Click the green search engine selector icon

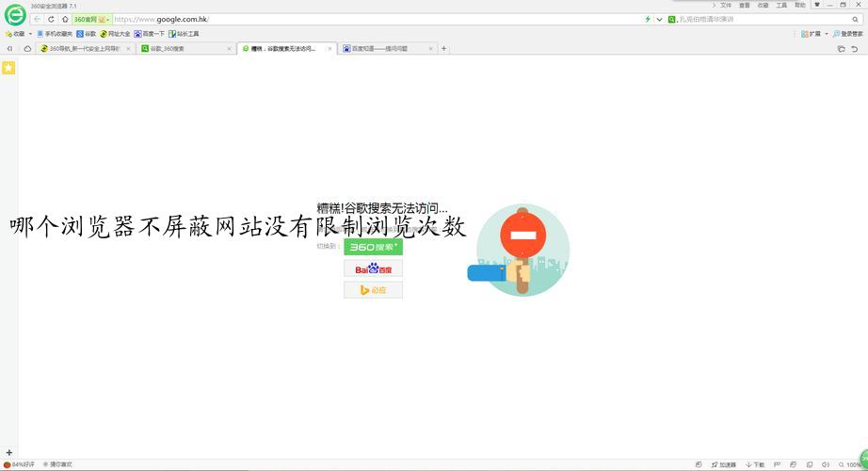pyautogui.click(x=671, y=20)
